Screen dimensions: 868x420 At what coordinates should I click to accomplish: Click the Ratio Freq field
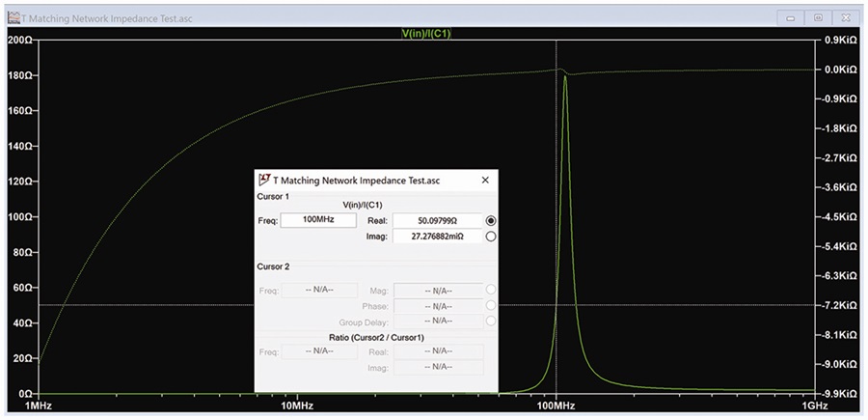point(319,351)
